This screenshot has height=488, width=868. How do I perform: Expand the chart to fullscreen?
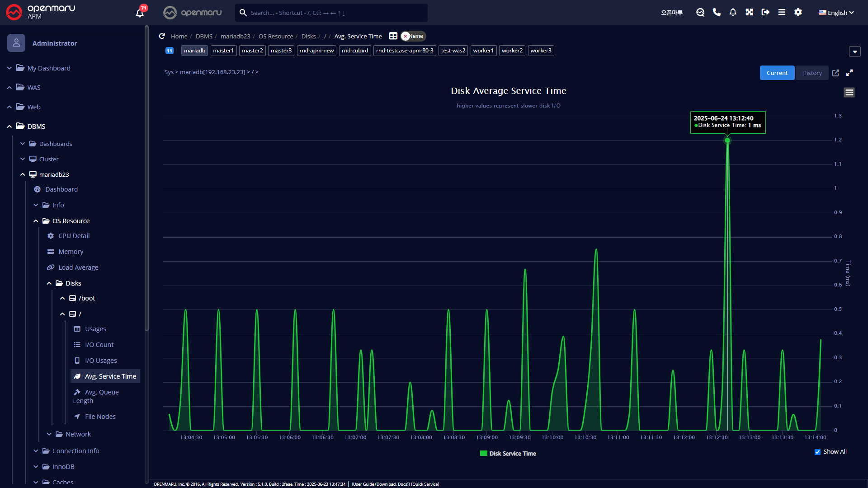pyautogui.click(x=849, y=73)
